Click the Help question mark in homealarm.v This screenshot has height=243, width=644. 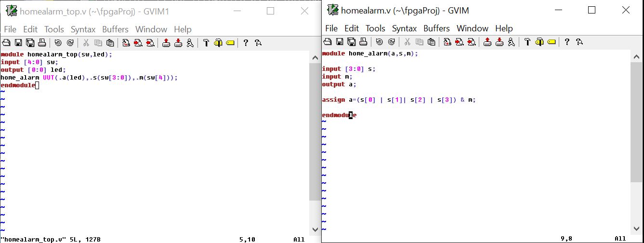pyautogui.click(x=567, y=42)
